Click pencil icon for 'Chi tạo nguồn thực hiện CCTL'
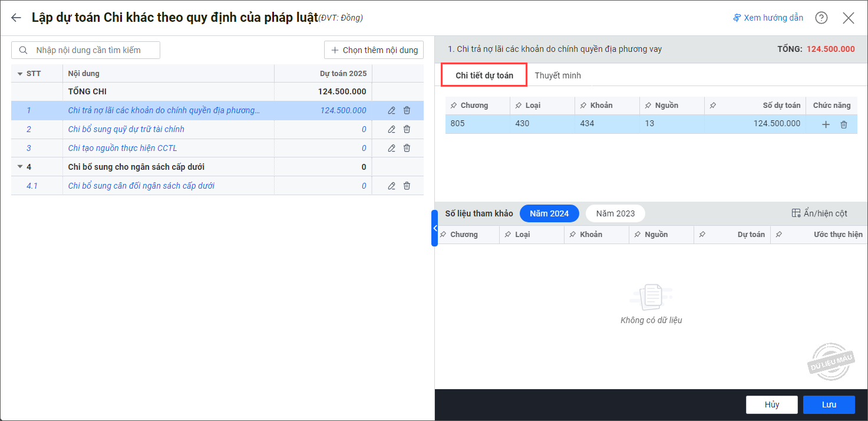This screenshot has width=868, height=421. 391,148
